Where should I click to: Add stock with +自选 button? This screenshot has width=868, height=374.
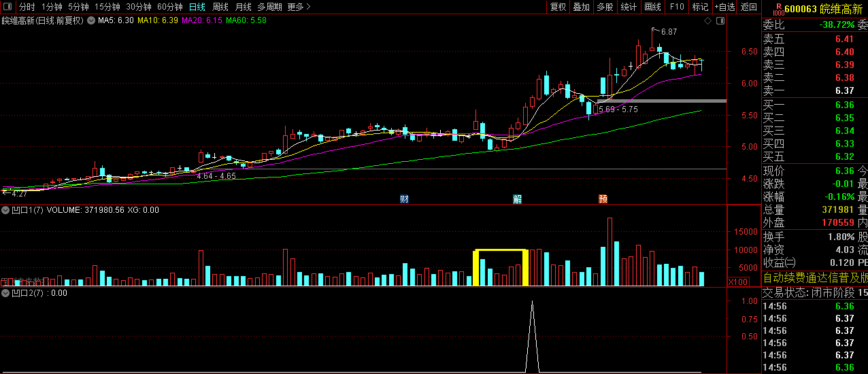pyautogui.click(x=724, y=7)
